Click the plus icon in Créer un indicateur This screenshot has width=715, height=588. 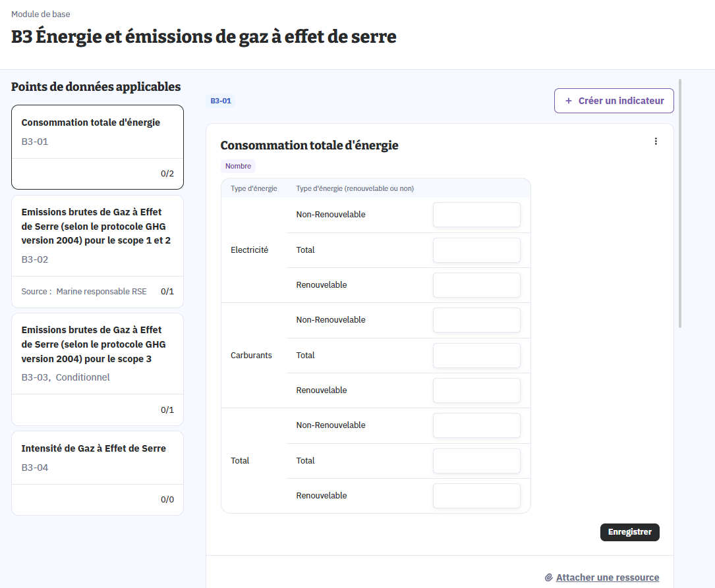[569, 101]
